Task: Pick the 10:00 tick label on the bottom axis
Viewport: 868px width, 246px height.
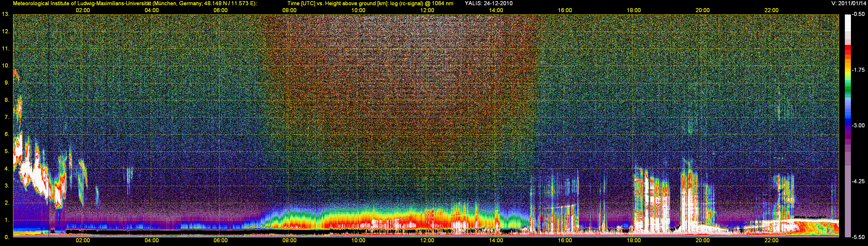Action: 358,241
